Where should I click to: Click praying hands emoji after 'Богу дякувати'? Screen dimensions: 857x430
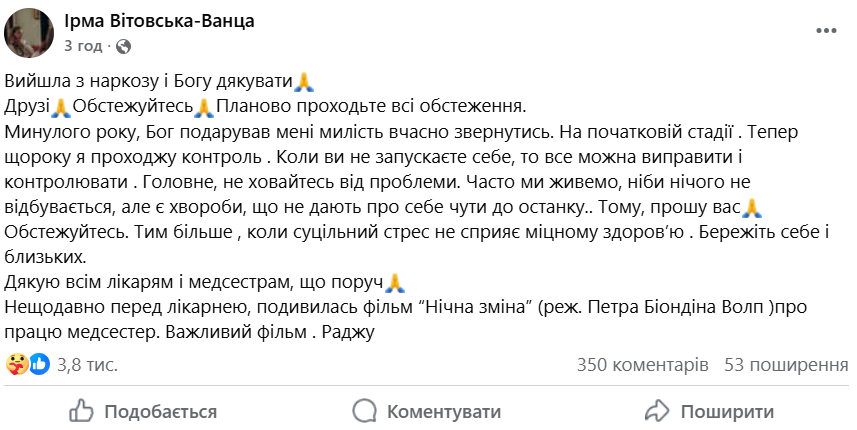305,82
